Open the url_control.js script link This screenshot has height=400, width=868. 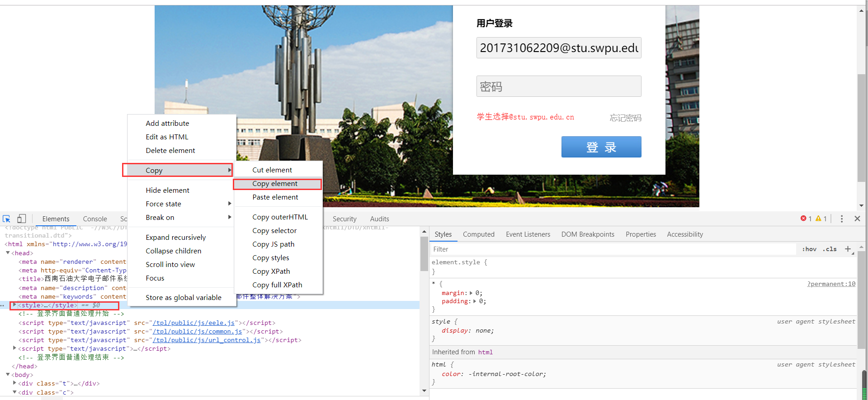pos(207,340)
